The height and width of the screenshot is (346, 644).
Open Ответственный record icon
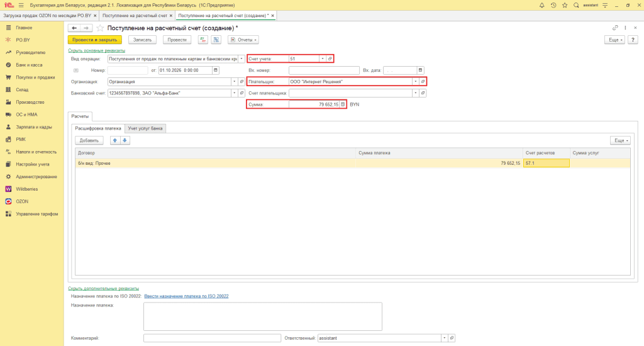452,338
